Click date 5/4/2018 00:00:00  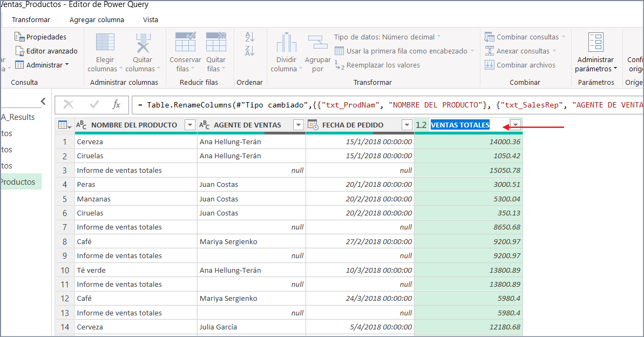pyautogui.click(x=360, y=327)
